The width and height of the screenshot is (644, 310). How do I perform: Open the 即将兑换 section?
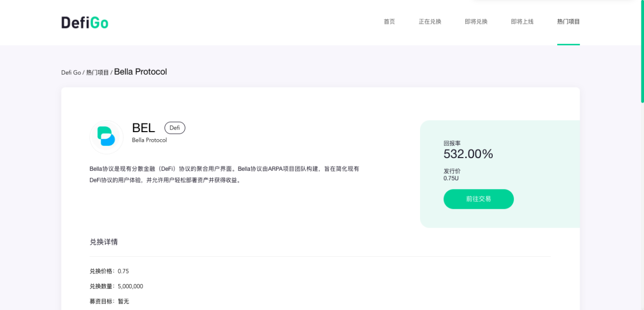[x=475, y=21]
